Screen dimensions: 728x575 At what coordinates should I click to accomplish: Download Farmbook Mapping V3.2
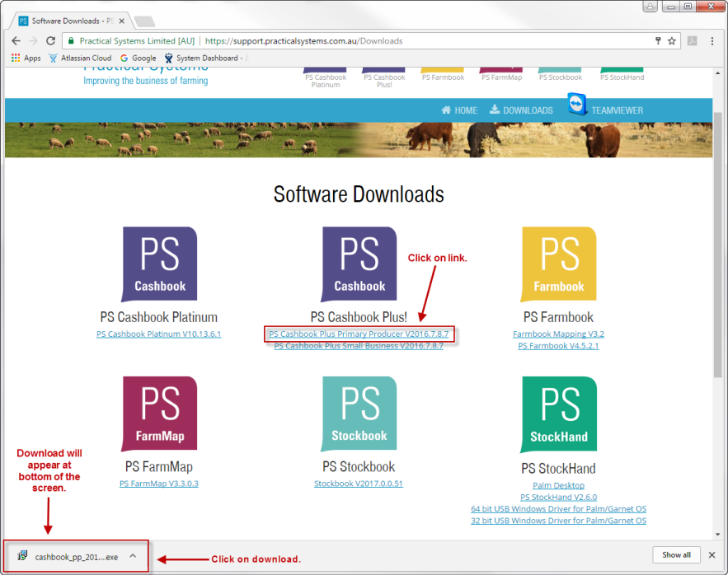click(x=558, y=334)
